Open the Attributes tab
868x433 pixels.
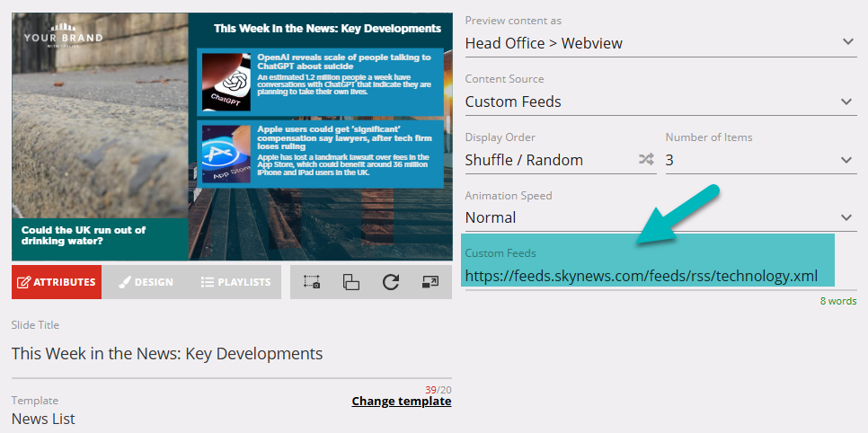coord(57,282)
